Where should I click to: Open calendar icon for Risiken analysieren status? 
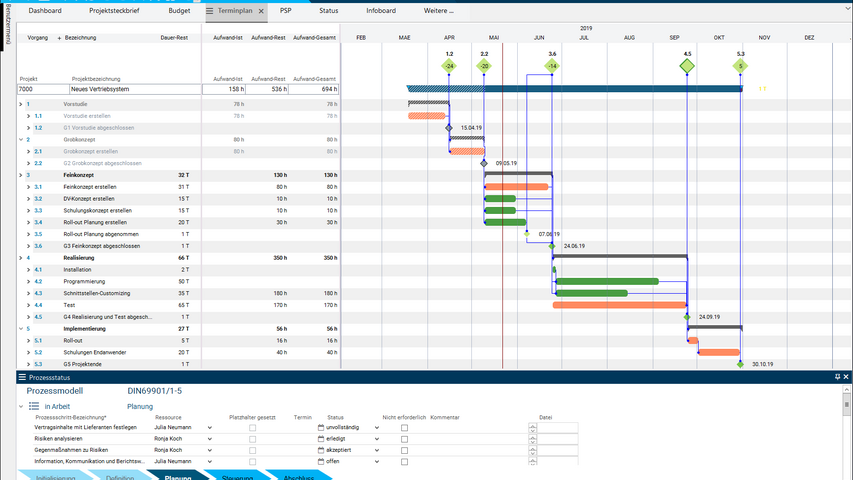point(321,439)
